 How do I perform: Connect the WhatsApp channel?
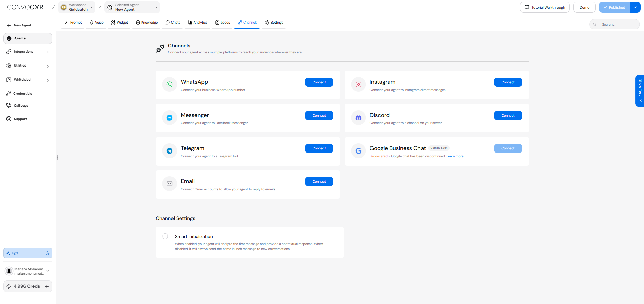[318, 82]
